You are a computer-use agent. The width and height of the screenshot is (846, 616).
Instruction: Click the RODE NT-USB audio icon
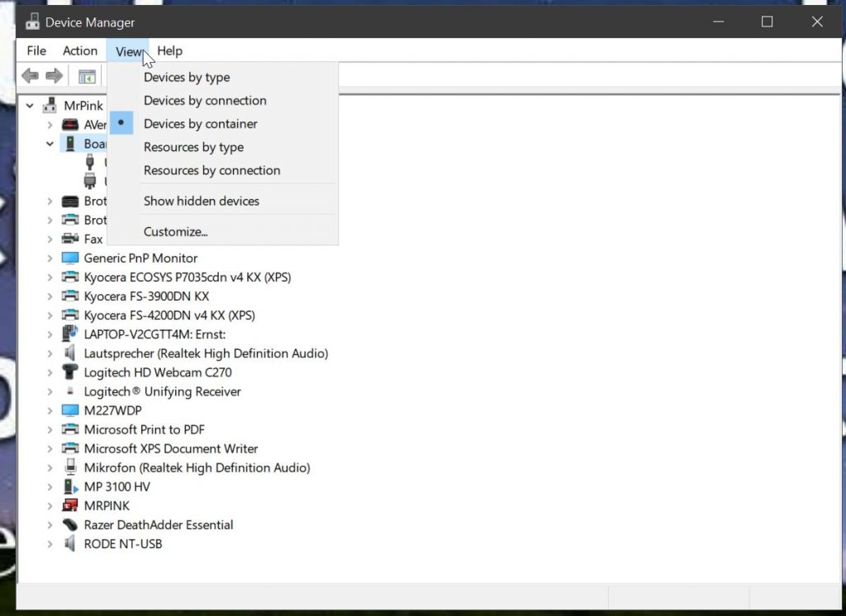[x=70, y=543]
